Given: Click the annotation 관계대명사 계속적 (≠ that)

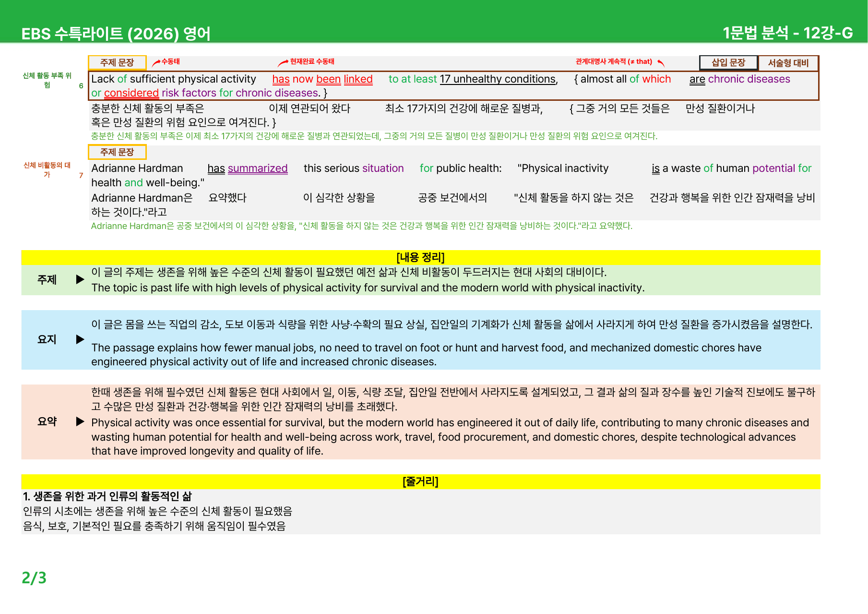Looking at the screenshot, I should tap(614, 61).
